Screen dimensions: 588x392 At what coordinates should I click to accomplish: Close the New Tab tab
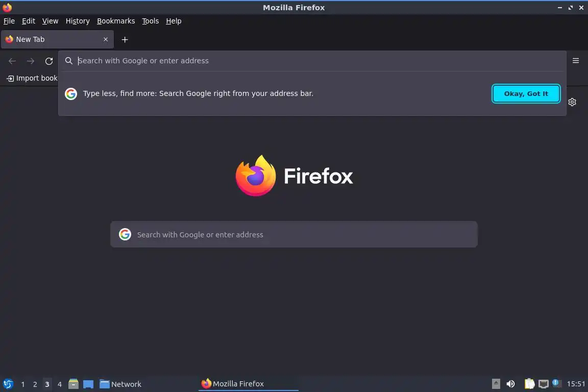[106, 39]
